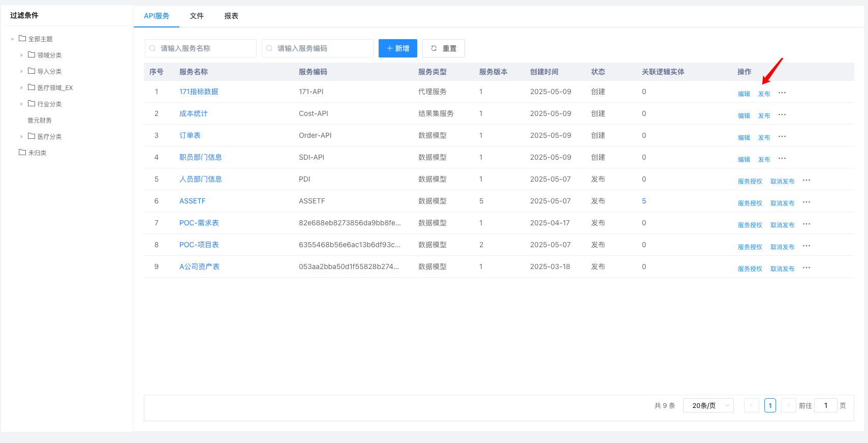
Task: Click the ellipsis icon in 成本统计 row
Action: pyautogui.click(x=782, y=115)
